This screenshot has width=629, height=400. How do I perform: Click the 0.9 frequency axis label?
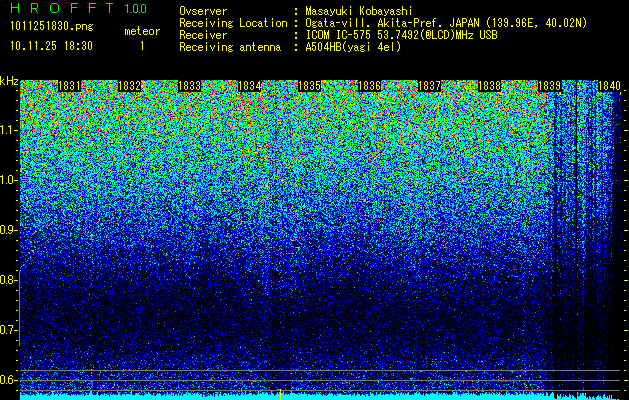coord(8,230)
